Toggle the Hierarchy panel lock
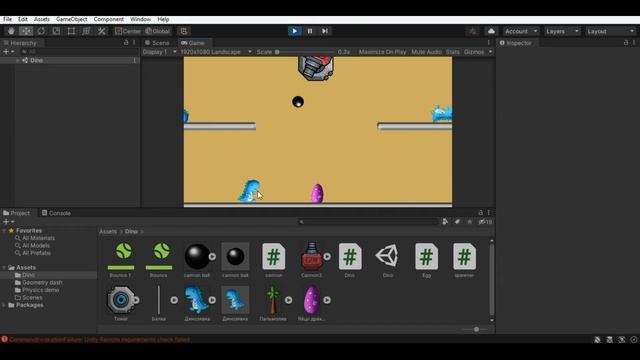640x360 pixels. [126, 42]
